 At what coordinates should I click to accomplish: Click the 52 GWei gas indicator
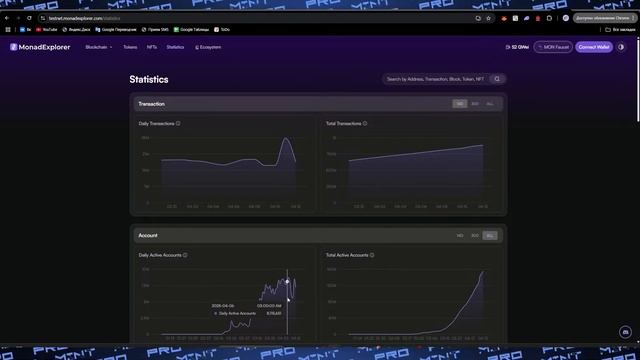tap(517, 47)
